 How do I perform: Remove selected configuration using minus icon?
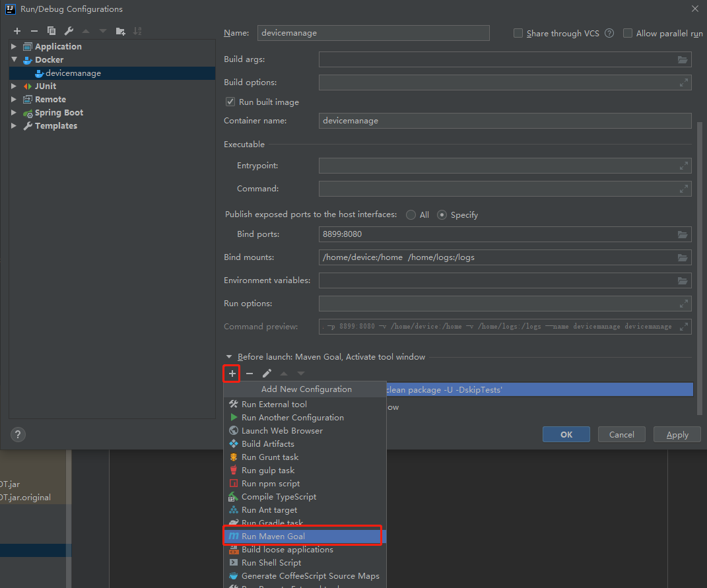click(x=34, y=31)
